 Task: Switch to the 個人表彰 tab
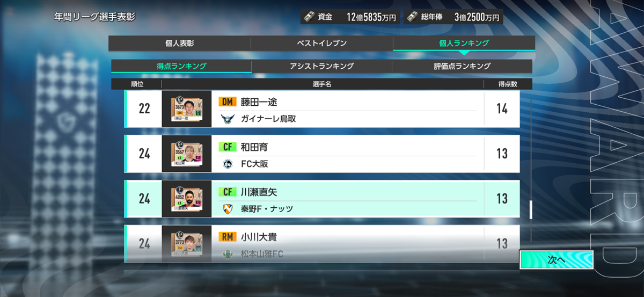[x=179, y=43]
